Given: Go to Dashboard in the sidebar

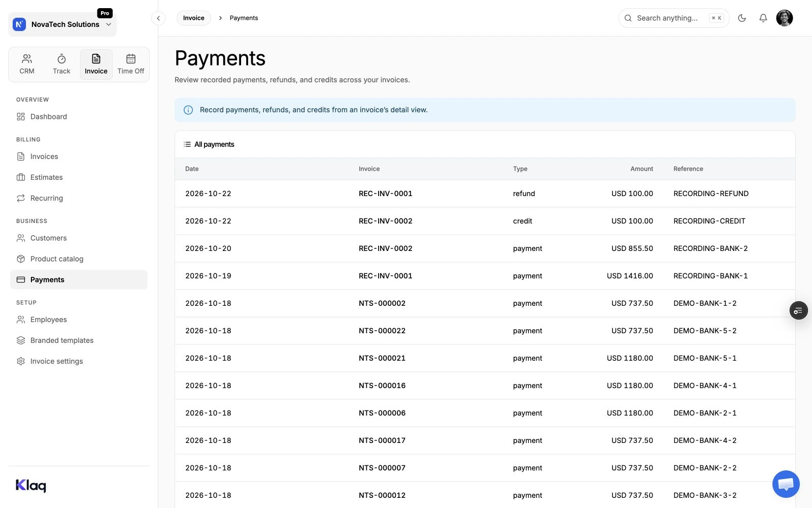Looking at the screenshot, I should point(79,116).
